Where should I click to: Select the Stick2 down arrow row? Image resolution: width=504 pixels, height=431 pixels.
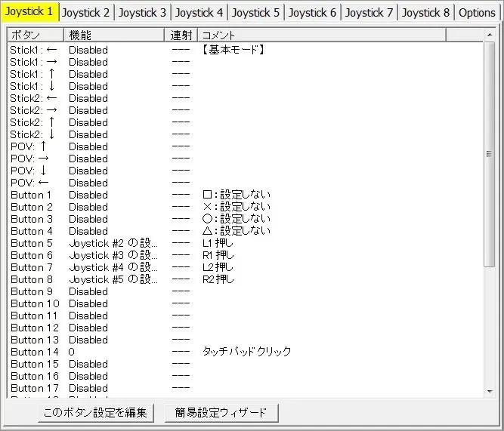pyautogui.click(x=245, y=134)
